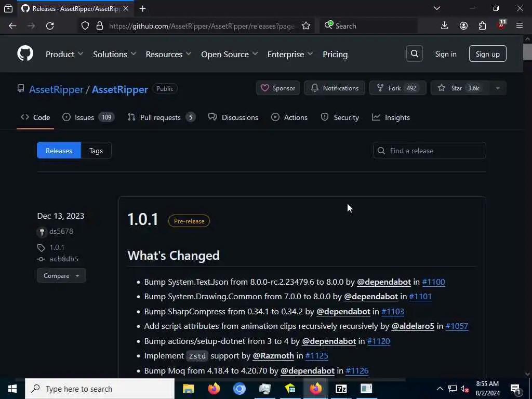
Task: Open the Firefox account icon
Action: [x=463, y=26]
